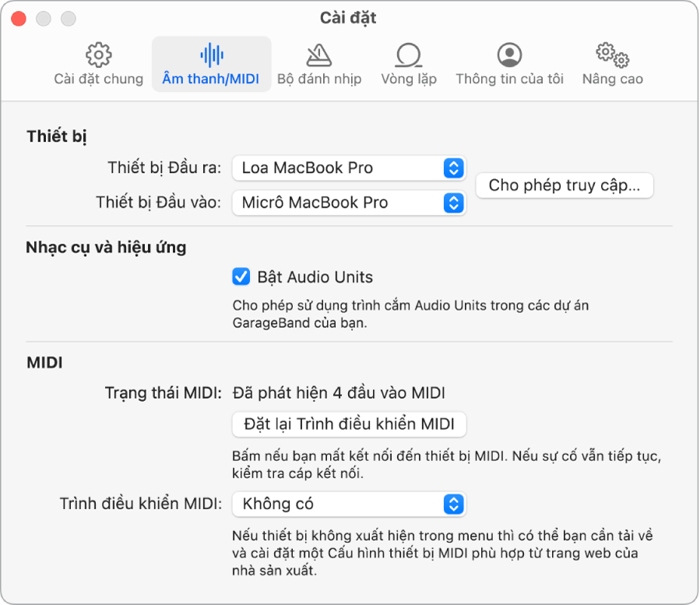
Task: Open the Cài đặt chung gear icon
Action: 97,55
